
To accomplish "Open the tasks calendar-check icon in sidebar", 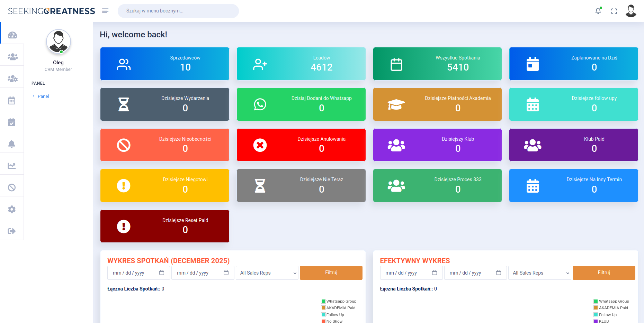I will [x=12, y=120].
